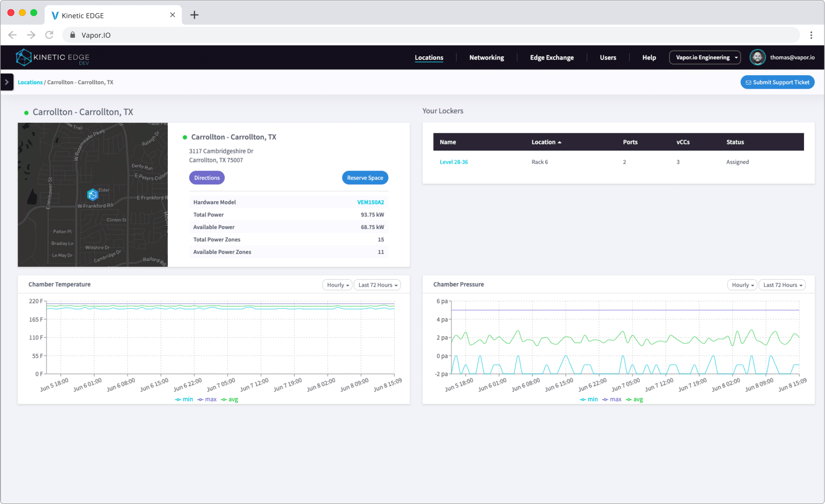Expand the sidebar with the chevron

coord(7,82)
